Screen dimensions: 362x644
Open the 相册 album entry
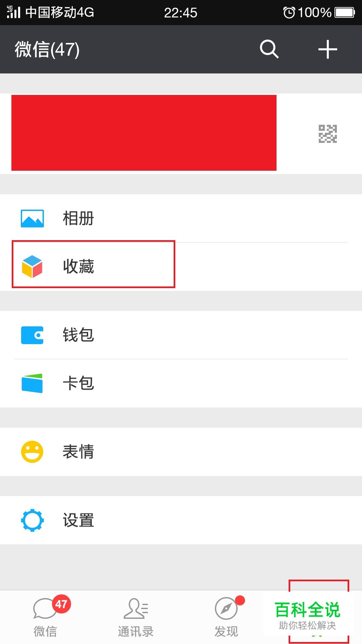[x=78, y=218]
